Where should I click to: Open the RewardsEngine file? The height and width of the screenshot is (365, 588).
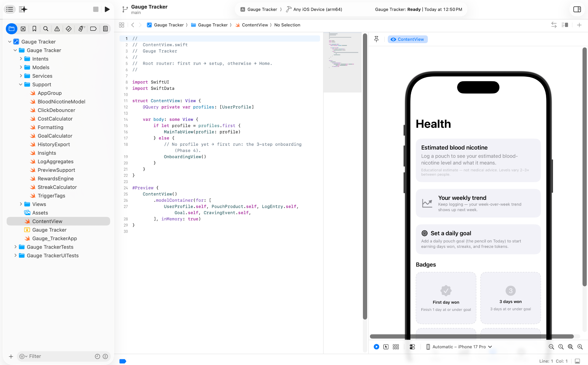click(x=55, y=179)
